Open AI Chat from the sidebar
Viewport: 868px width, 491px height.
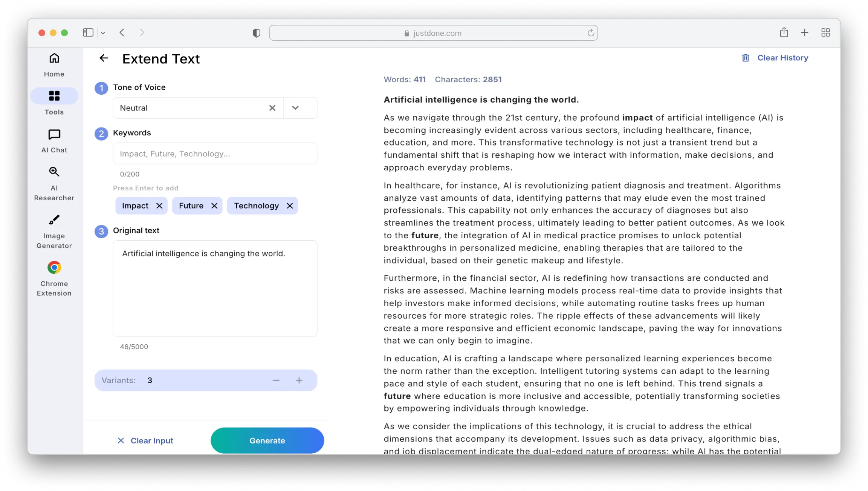click(x=54, y=140)
